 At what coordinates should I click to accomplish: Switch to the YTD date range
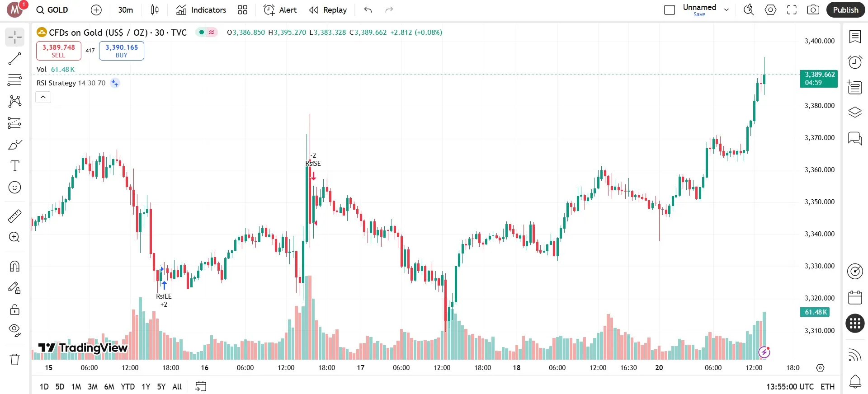coord(127,387)
